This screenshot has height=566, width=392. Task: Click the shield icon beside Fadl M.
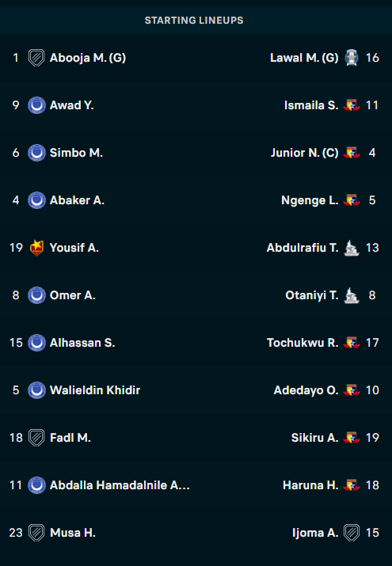(x=36, y=438)
